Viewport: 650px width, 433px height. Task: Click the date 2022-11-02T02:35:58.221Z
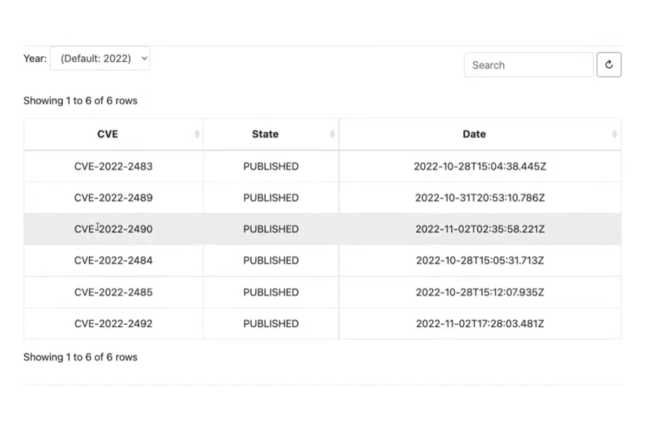click(480, 229)
